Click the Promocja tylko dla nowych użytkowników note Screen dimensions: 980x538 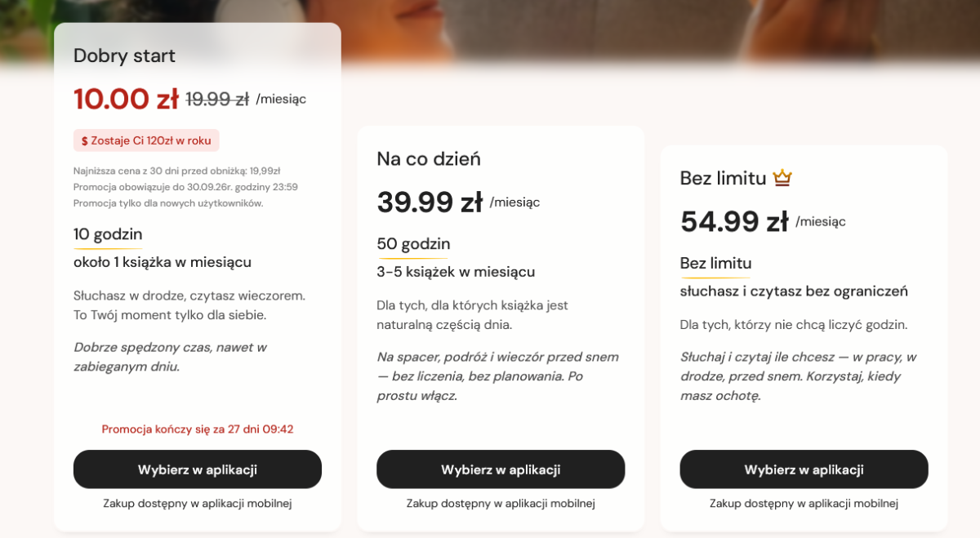(168, 203)
